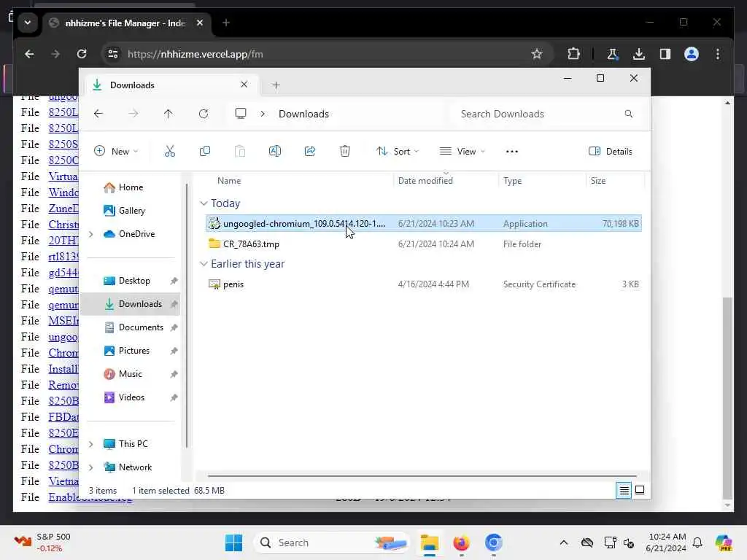The image size is (747, 560).
Task: Switch to the details list view button
Action: click(624, 491)
